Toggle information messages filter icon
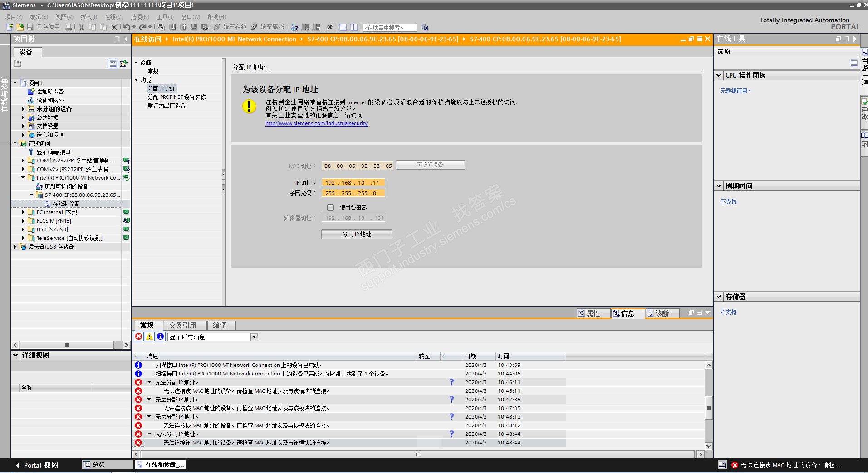This screenshot has height=473, width=868. tap(160, 336)
